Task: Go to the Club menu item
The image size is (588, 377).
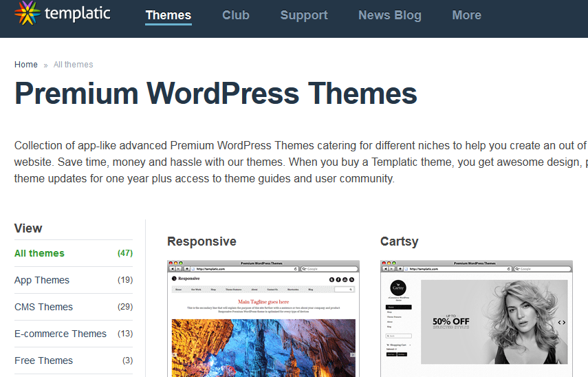Action: (x=236, y=15)
